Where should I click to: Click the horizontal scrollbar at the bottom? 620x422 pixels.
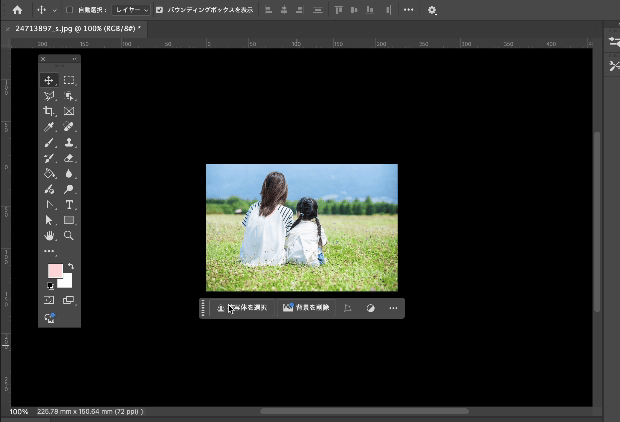tap(364, 411)
